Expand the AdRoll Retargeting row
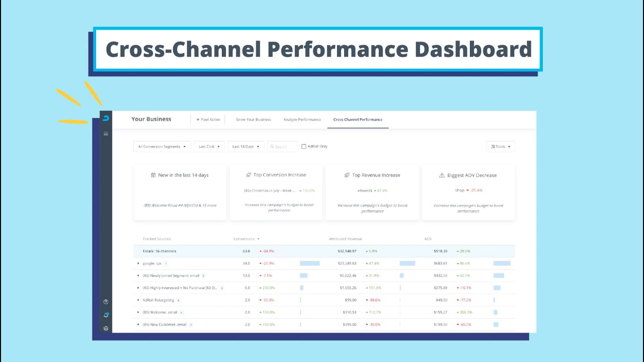The image size is (644, 362). [x=138, y=300]
